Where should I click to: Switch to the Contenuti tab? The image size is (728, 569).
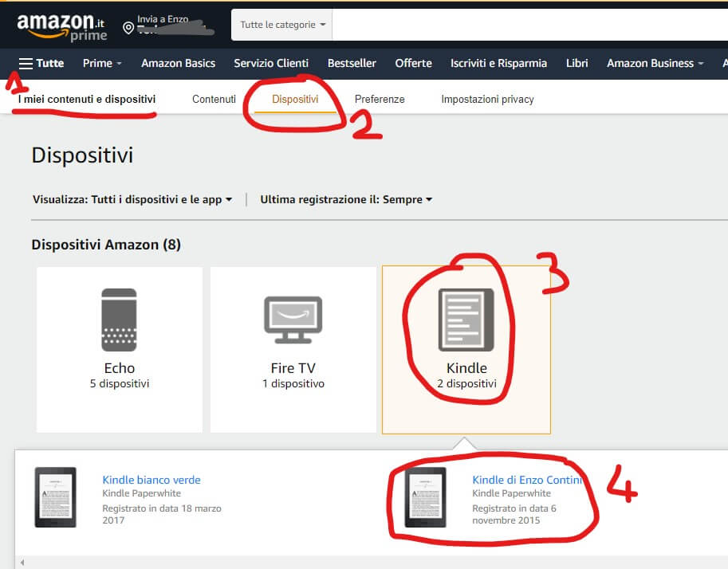(x=214, y=99)
